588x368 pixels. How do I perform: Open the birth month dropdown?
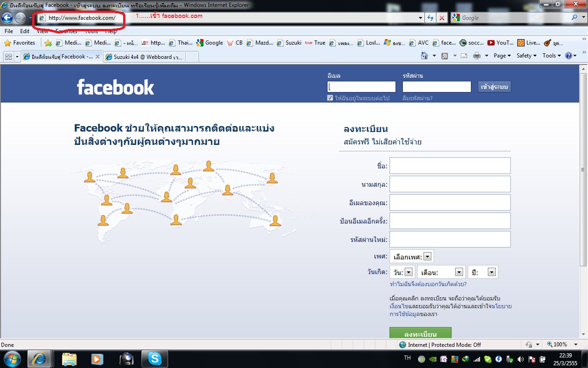click(x=458, y=272)
